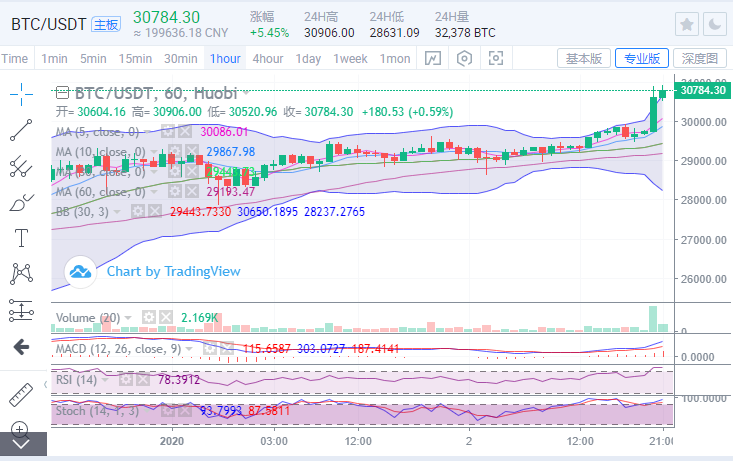This screenshot has width=733, height=461.
Task: Select the 1min interval
Action: 54,58
